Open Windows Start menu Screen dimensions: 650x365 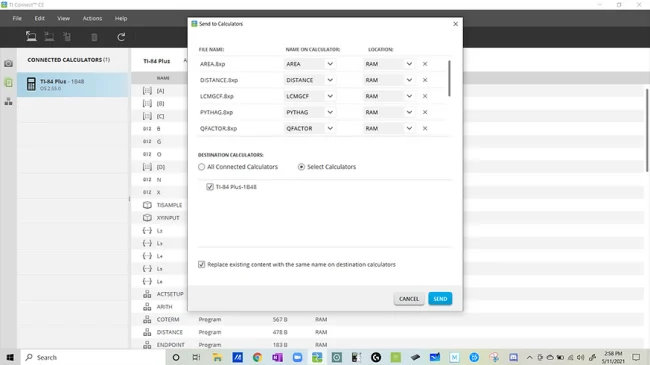click(10, 357)
